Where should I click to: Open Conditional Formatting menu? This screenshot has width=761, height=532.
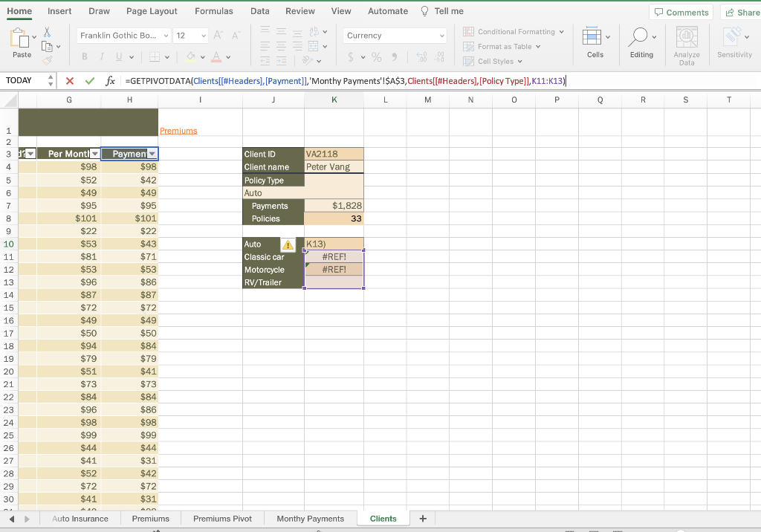click(514, 31)
